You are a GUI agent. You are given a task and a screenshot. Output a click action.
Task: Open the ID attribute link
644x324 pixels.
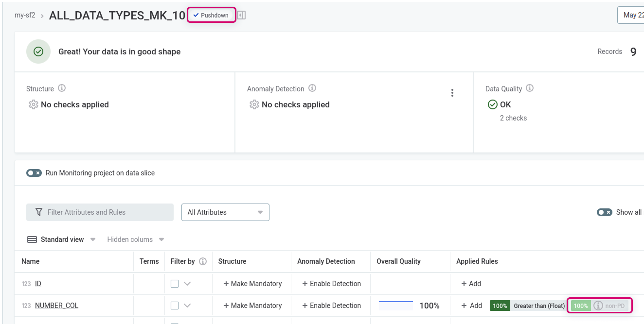tap(38, 284)
